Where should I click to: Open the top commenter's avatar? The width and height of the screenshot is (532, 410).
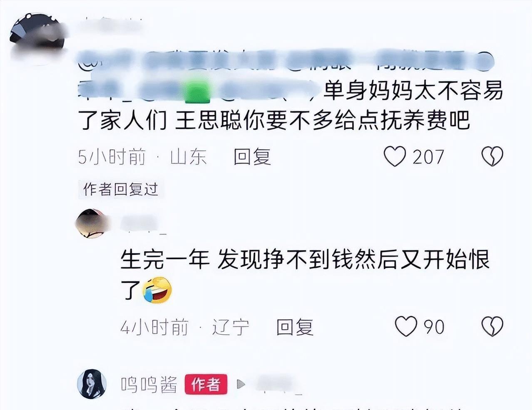click(x=37, y=38)
